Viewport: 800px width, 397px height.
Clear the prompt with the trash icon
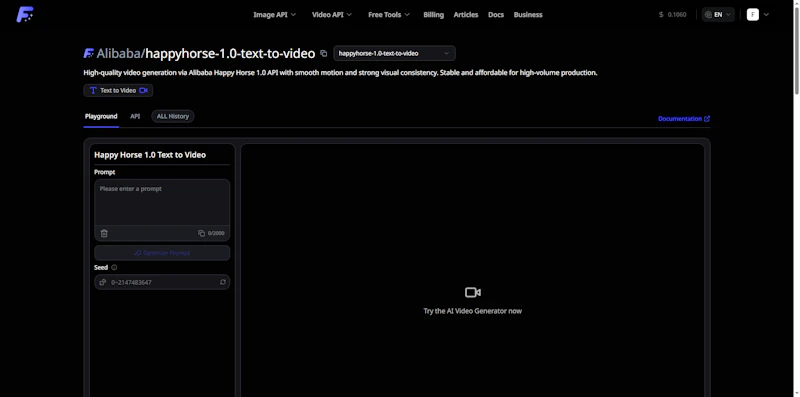(x=104, y=233)
